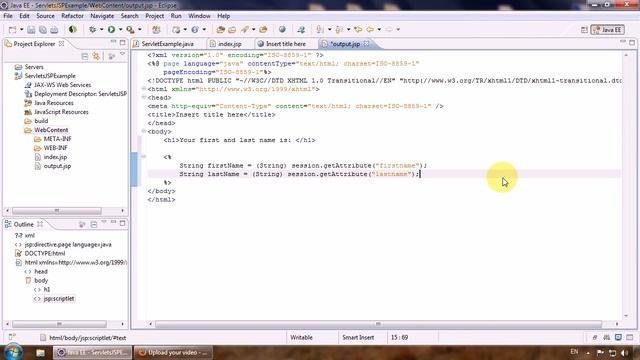640x360 pixels.
Task: Open the Search menu
Action: [x=130, y=16]
